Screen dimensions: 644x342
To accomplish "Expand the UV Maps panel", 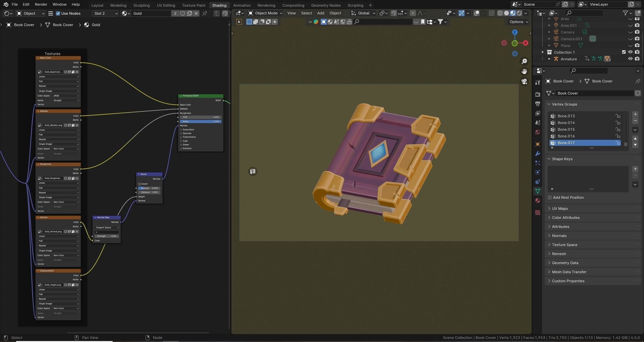I will point(593,209).
